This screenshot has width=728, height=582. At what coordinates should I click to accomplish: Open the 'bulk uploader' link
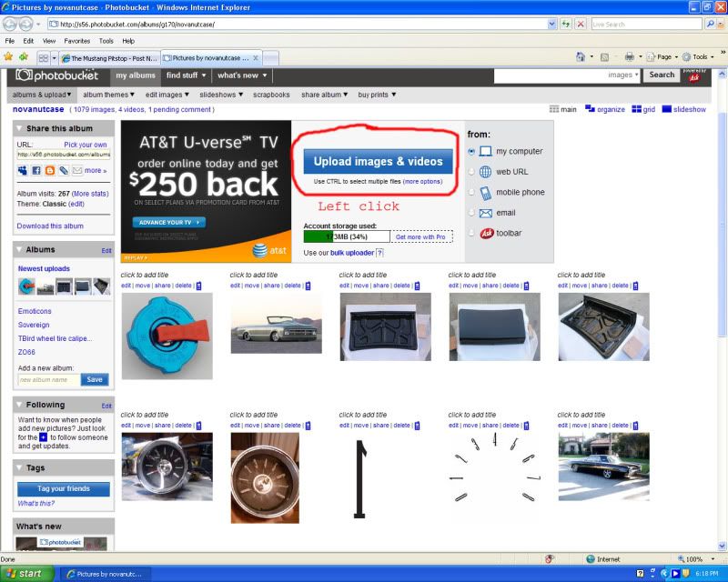(352, 253)
